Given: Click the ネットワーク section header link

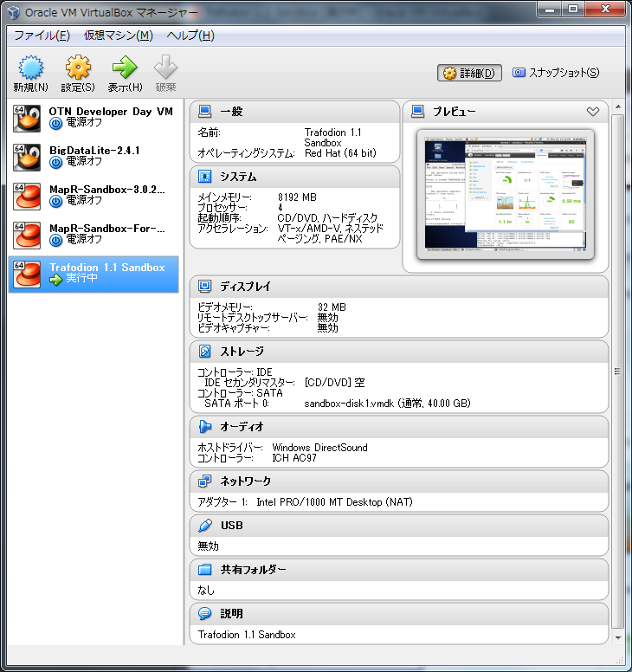Looking at the screenshot, I should click(246, 481).
